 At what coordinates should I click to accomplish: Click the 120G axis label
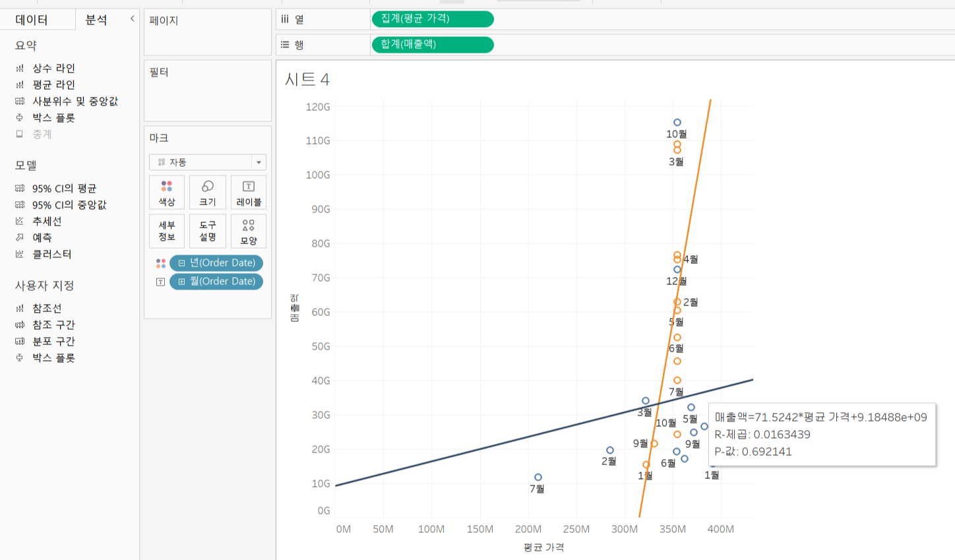coord(318,107)
